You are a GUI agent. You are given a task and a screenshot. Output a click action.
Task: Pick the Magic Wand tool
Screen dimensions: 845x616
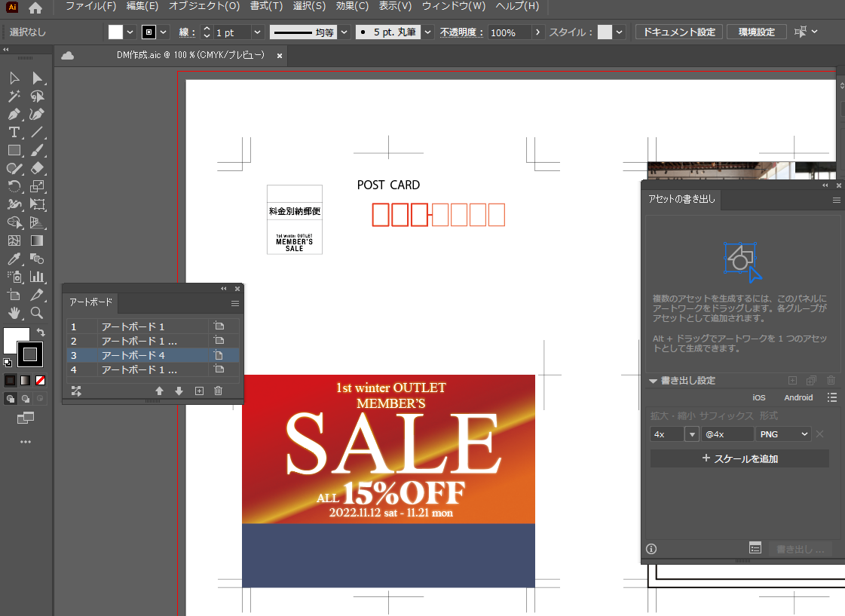14,97
